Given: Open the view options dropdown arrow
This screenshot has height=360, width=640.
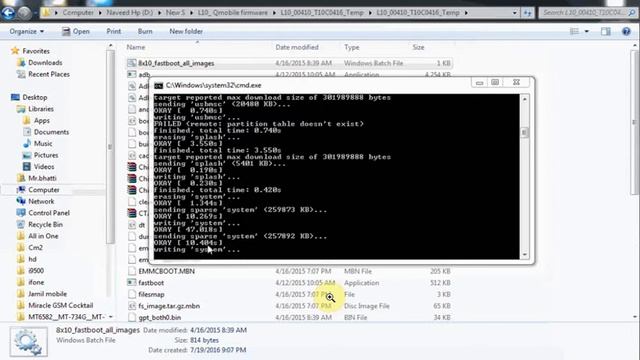Looking at the screenshot, I should click(587, 31).
